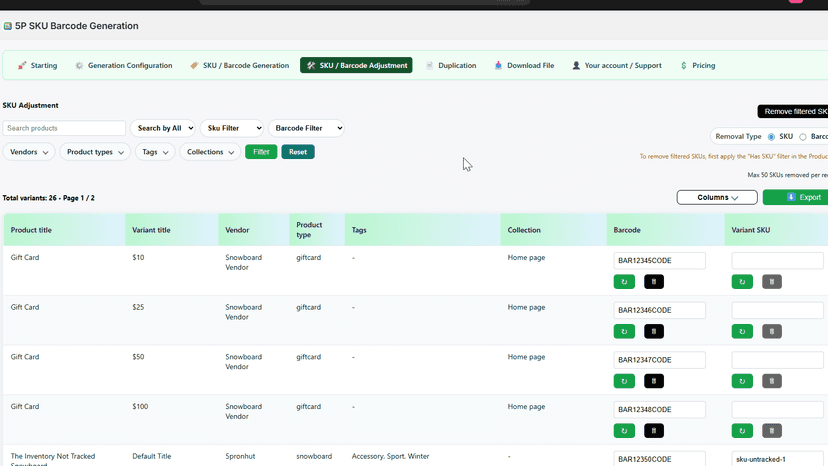Viewport: 828px width, 466px height.
Task: Select the SKU removal type radio
Action: (x=771, y=137)
